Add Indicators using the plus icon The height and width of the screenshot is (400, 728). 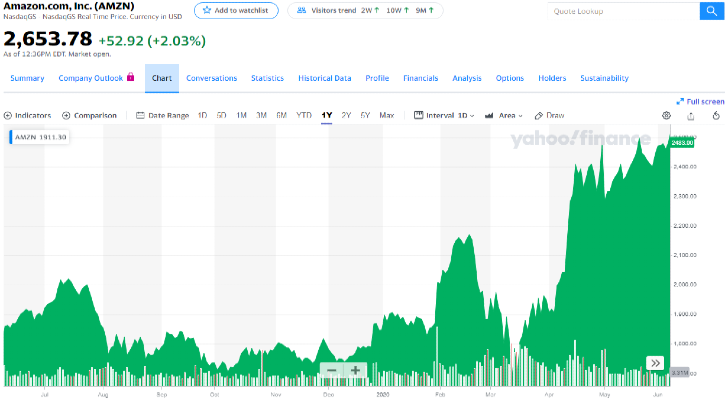coord(8,116)
